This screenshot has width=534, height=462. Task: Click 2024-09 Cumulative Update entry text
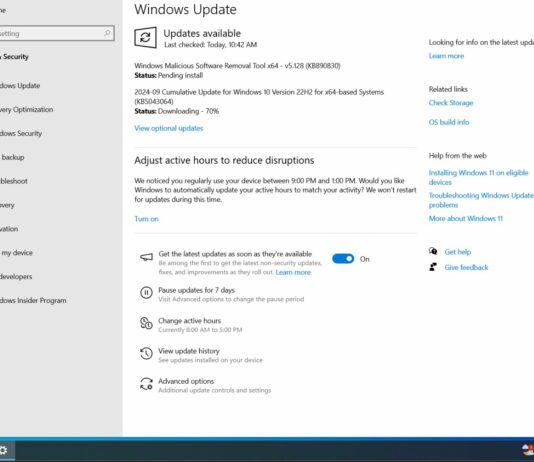(x=259, y=96)
